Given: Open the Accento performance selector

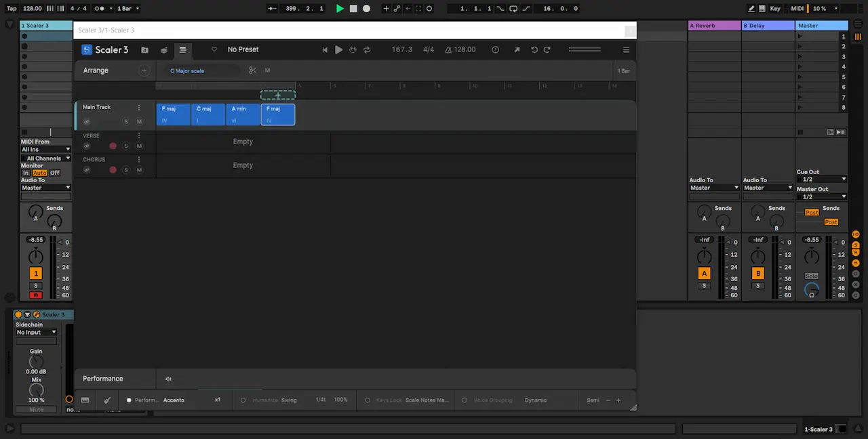Looking at the screenshot, I should (x=174, y=400).
